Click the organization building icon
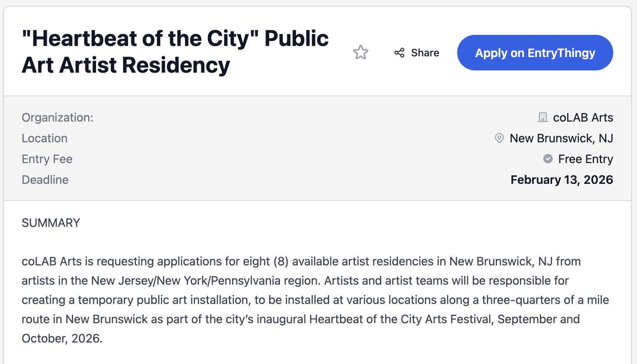Screen dimensions: 637x364 click(542, 118)
